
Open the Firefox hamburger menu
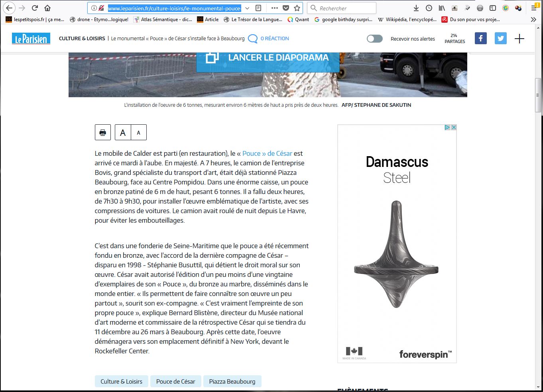(534, 8)
